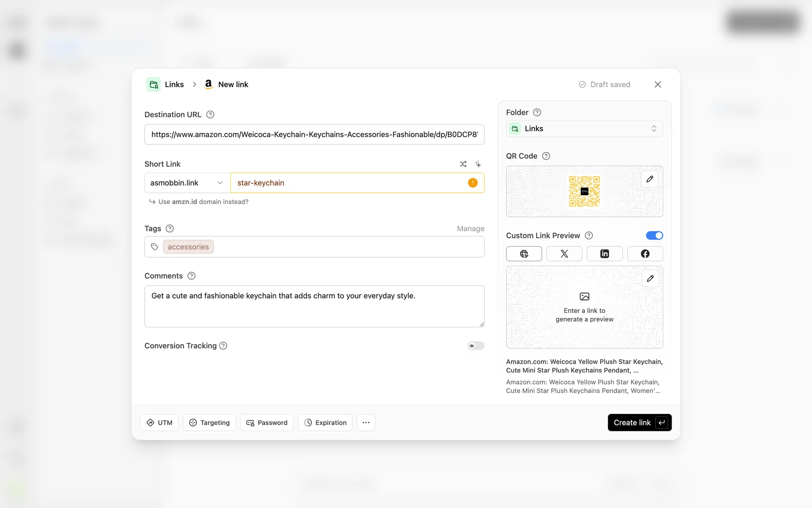This screenshot has width=812, height=508.
Task: Click into the Comments text area
Action: point(314,306)
